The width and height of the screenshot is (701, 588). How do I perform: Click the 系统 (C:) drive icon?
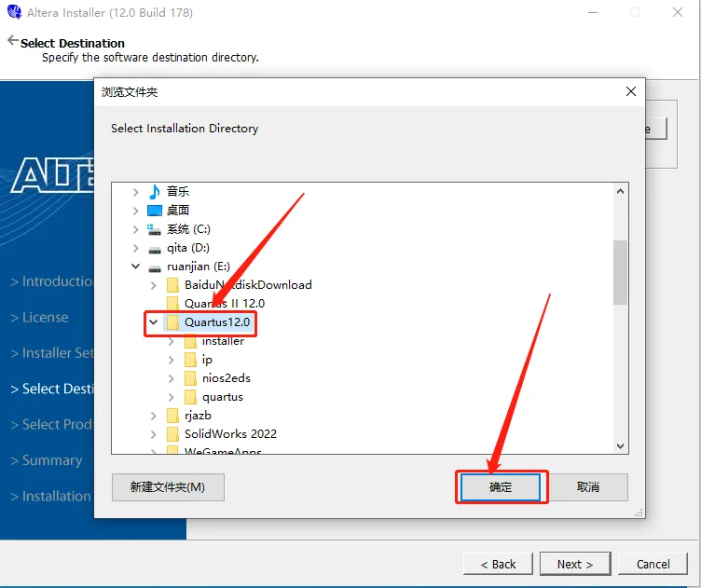tap(154, 229)
